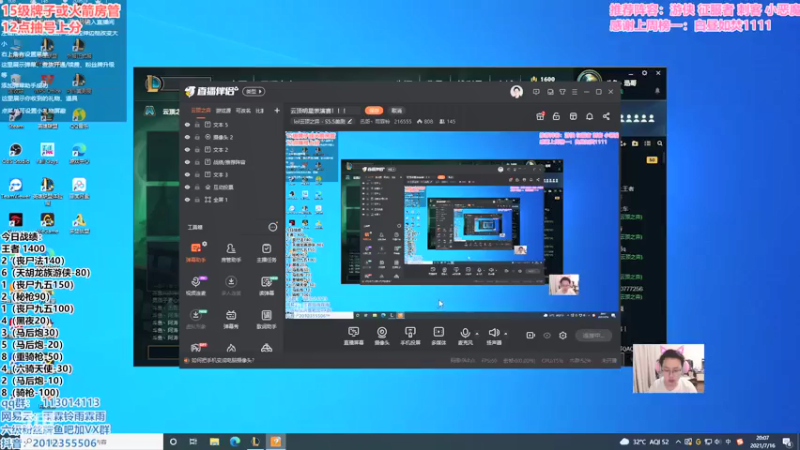
Task: Click the 取消 cancel button beside stream title
Action: coord(397,110)
